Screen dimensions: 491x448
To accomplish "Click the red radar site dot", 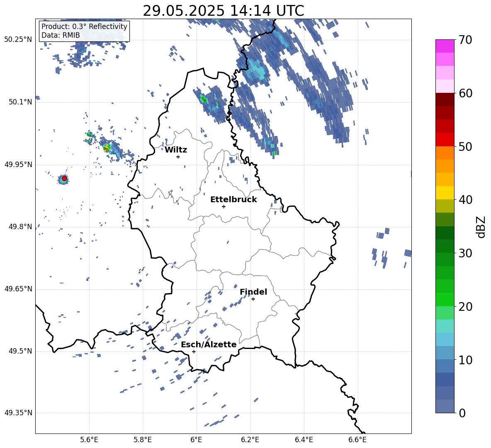I will [64, 179].
